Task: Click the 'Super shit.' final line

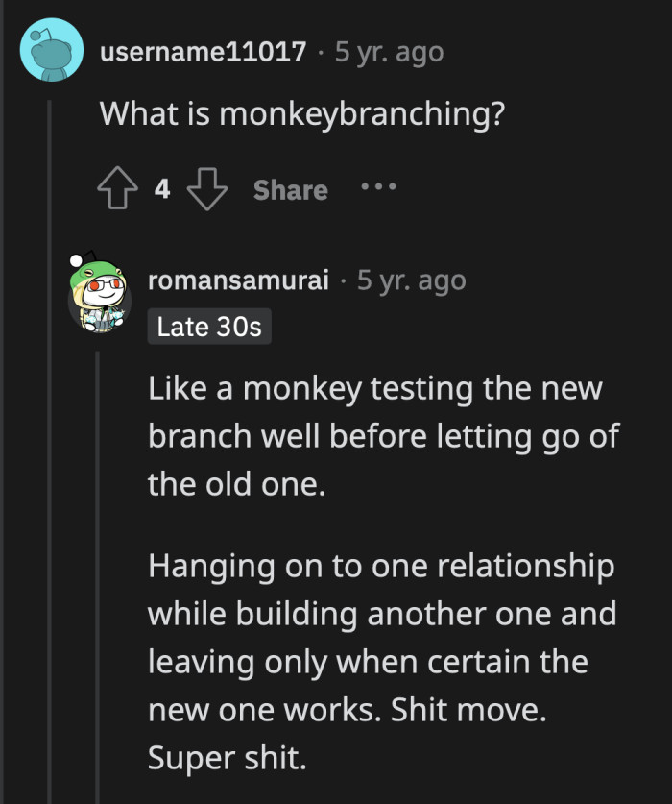Action: coord(227,759)
